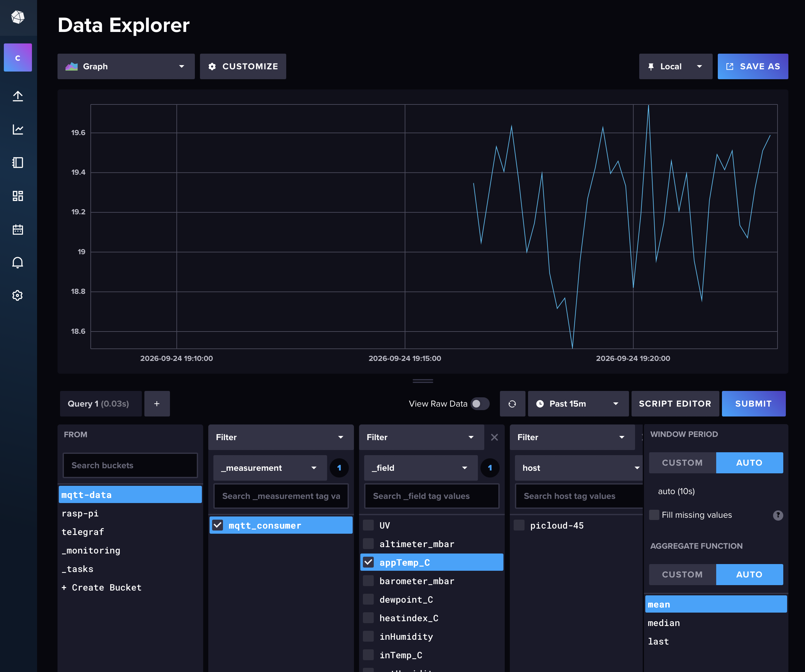The width and height of the screenshot is (805, 672).
Task: Open Dashboards icon in sidebar
Action: (x=18, y=196)
